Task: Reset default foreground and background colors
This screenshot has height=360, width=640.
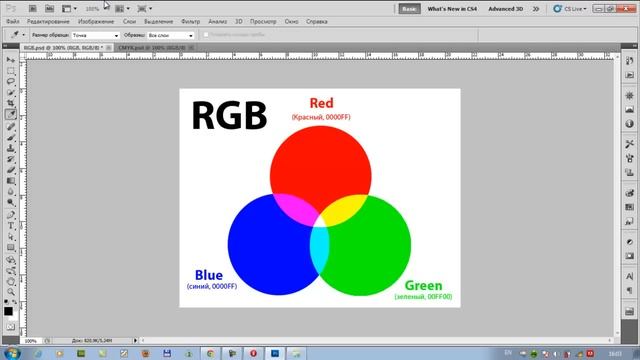Action: click(x=6, y=302)
